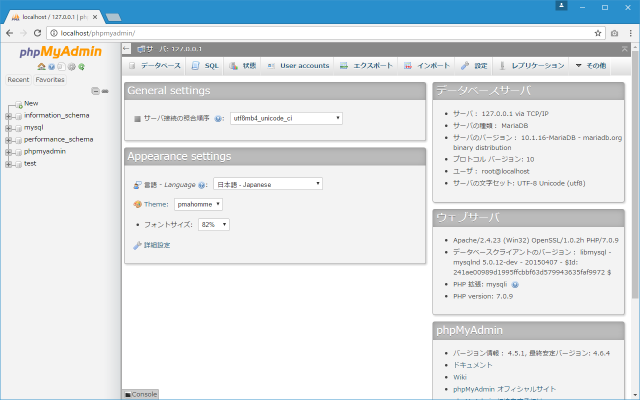The height and width of the screenshot is (400, 640).
Task: Click the Home icon under phpMyAdmin logo
Action: point(41,67)
